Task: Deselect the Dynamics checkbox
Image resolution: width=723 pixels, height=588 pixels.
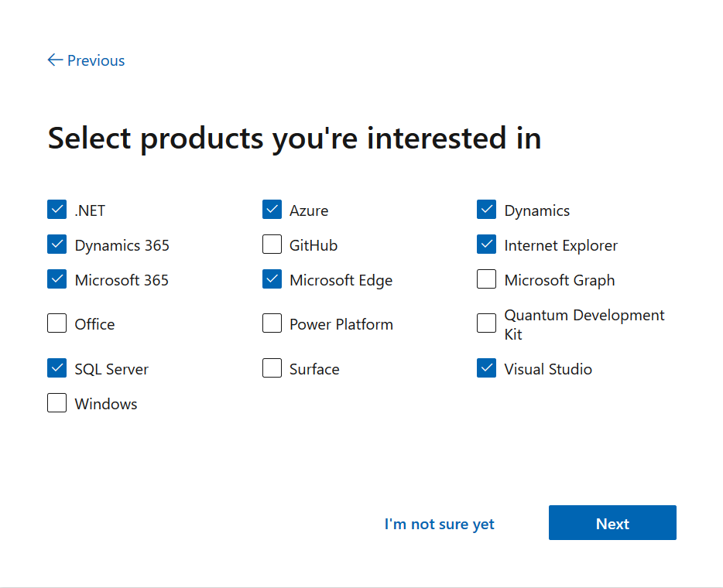Action: point(486,210)
